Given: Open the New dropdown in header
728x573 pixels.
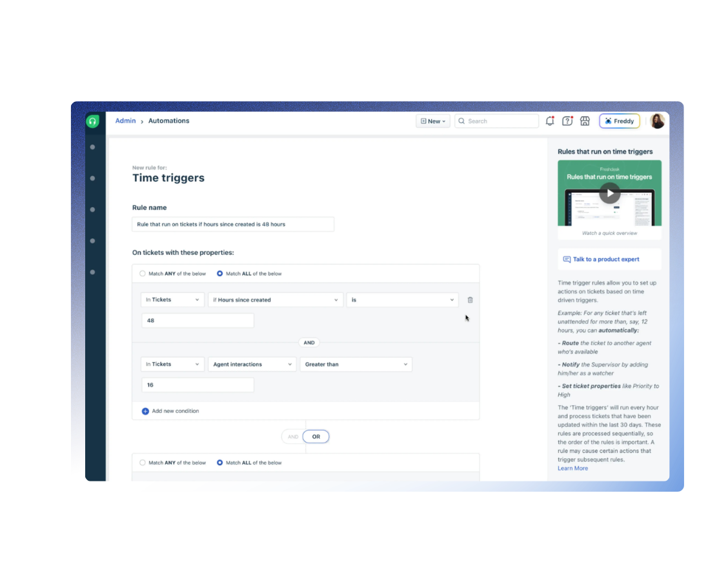Looking at the screenshot, I should (432, 121).
